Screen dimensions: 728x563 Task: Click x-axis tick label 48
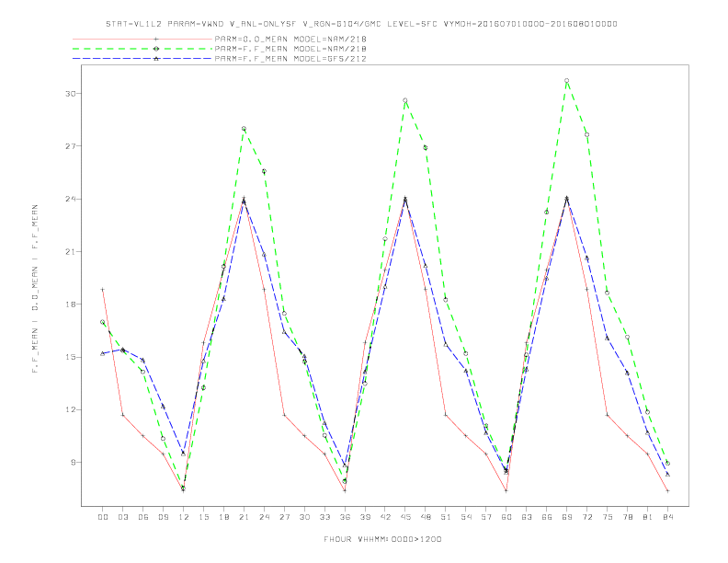tap(426, 517)
